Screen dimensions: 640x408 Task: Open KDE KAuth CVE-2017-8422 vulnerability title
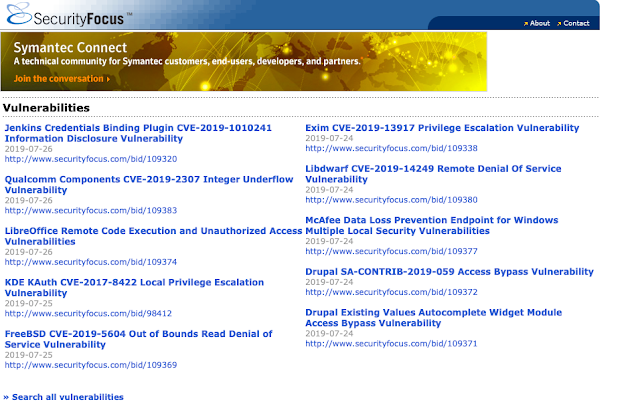point(134,288)
